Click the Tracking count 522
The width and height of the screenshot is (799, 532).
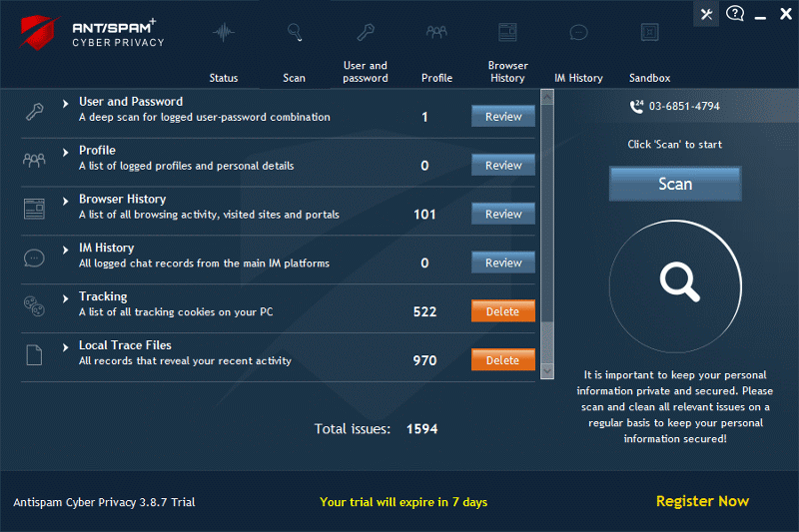424,311
